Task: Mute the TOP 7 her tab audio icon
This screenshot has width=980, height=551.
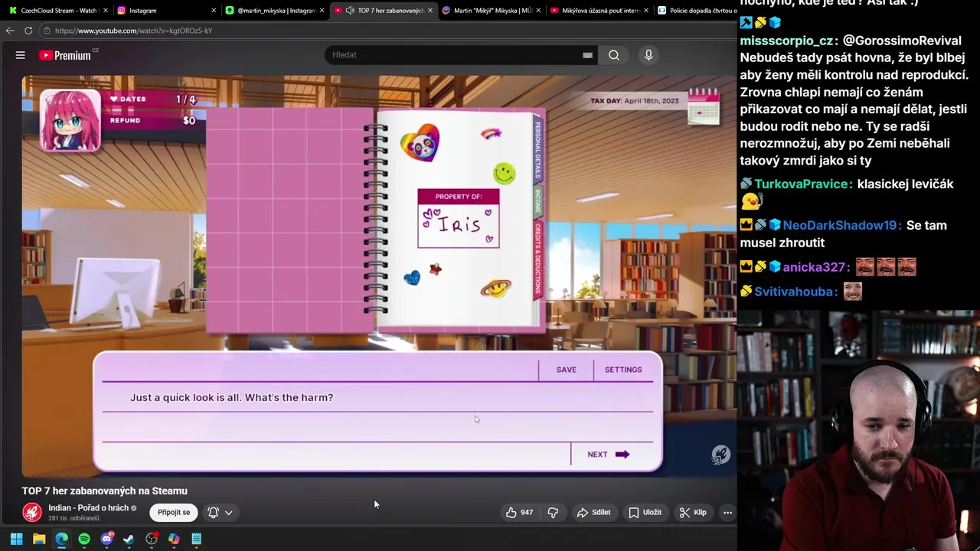Action: [350, 11]
